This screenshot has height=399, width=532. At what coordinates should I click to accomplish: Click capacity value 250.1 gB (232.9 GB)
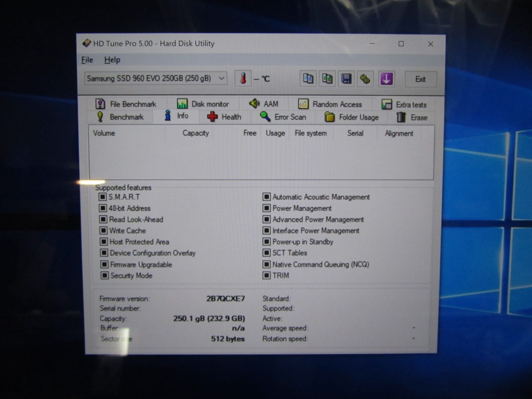click(x=209, y=318)
